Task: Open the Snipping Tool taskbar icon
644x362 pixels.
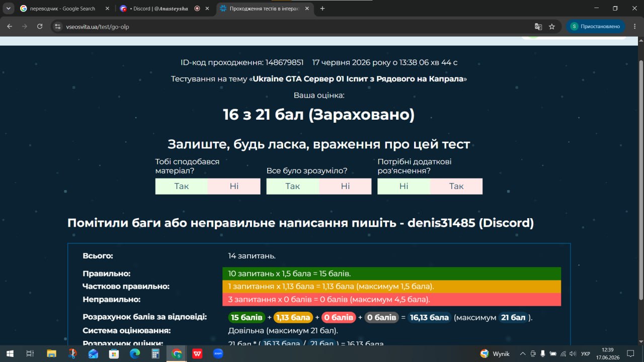Action: click(72, 353)
